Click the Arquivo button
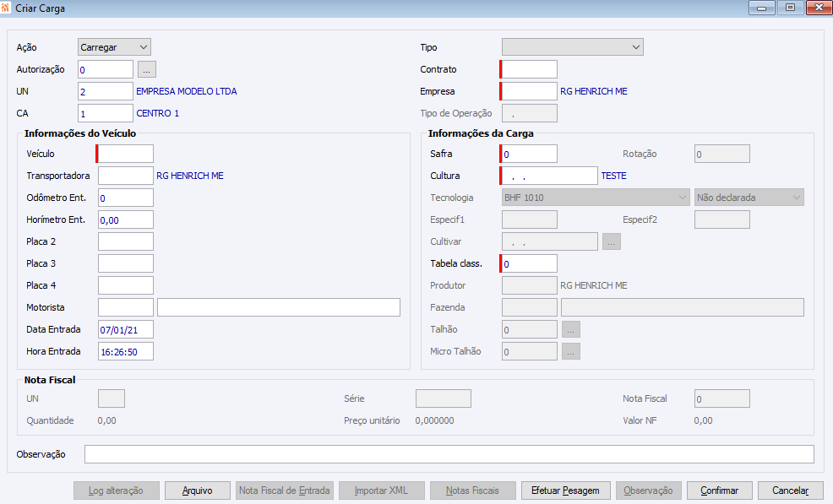Screen dimensions: 833x504 pyautogui.click(x=198, y=490)
